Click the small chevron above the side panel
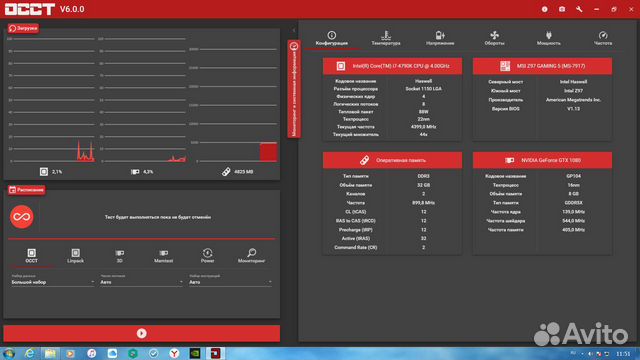 294,30
